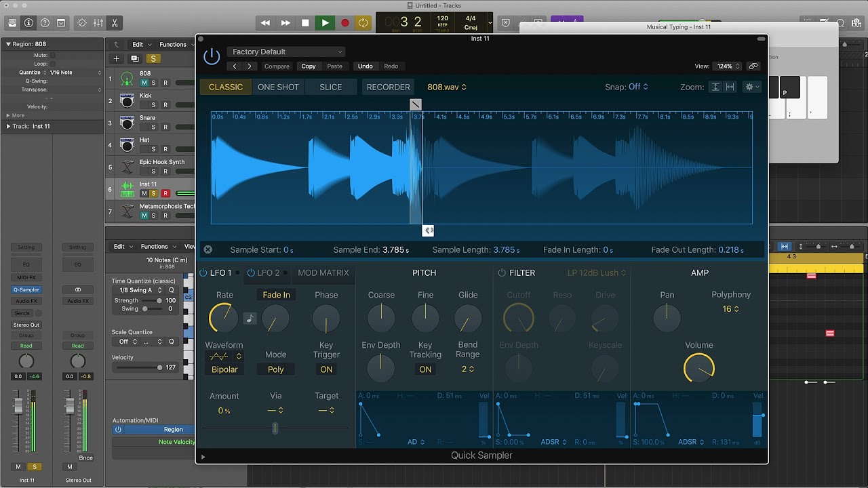Toggle the Quick Sampler plug-in power button
This screenshot has width=868, height=488.
pyautogui.click(x=212, y=56)
